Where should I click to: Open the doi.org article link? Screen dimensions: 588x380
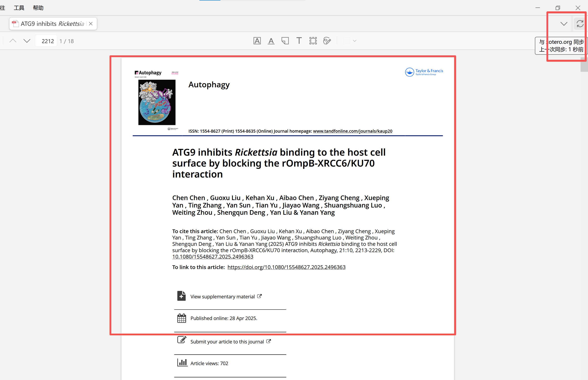(286, 267)
